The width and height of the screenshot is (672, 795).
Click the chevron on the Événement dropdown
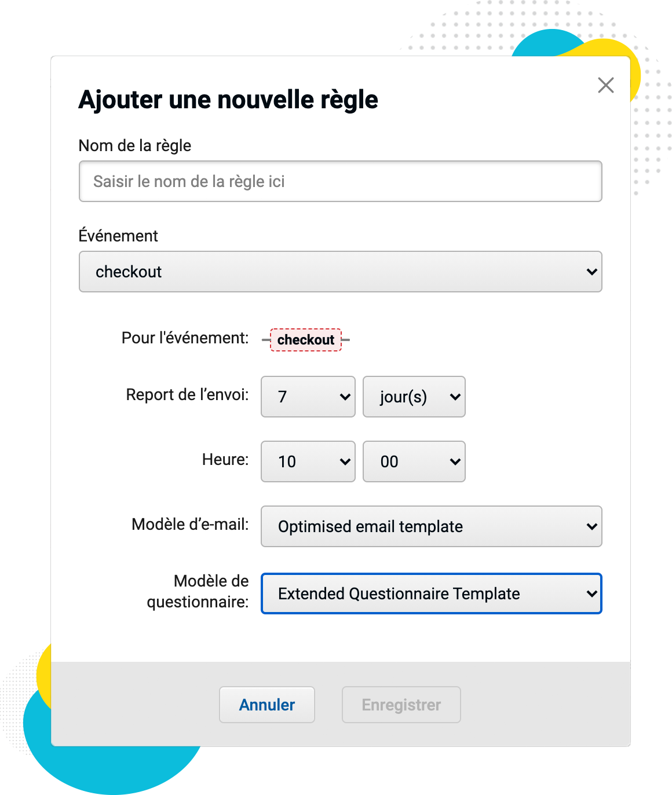[x=591, y=272]
